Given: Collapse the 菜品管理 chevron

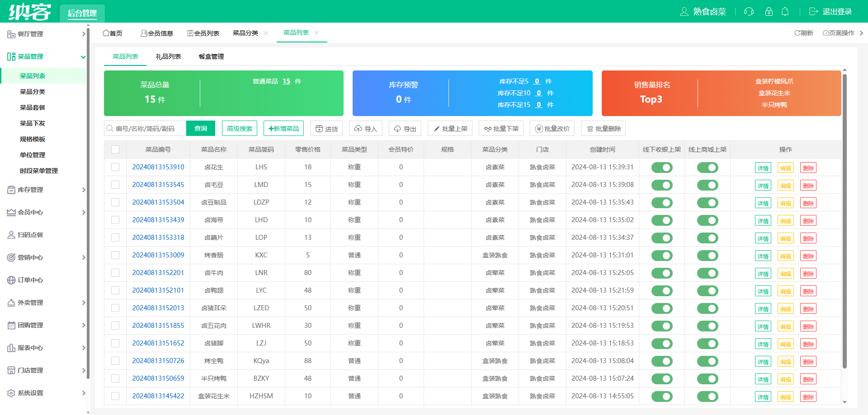Looking at the screenshot, I should click(83, 56).
